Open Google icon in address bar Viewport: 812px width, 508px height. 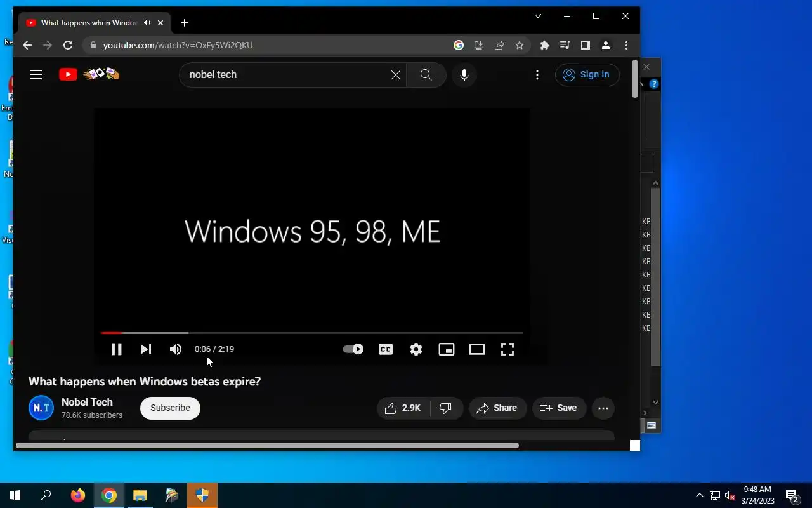pyautogui.click(x=459, y=45)
